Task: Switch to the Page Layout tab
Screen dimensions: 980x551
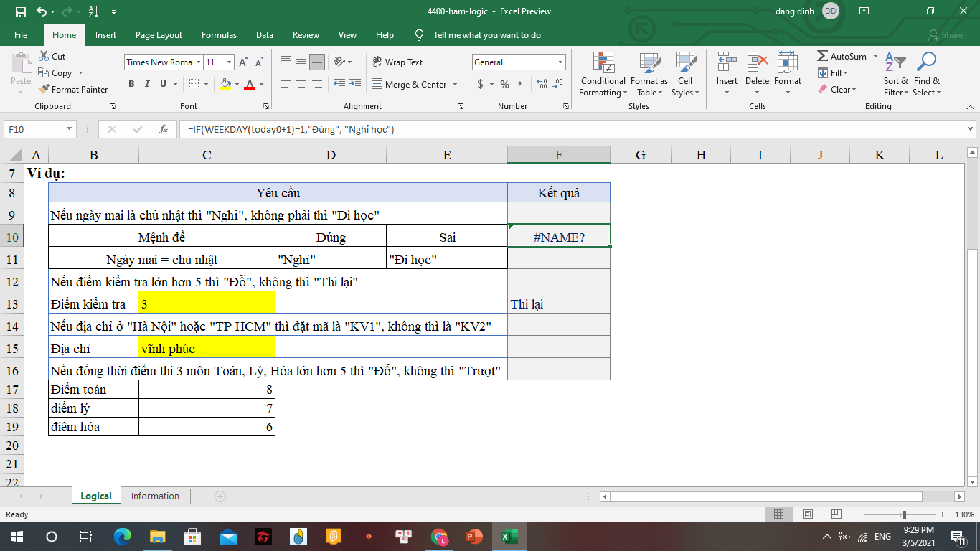Action: [159, 35]
